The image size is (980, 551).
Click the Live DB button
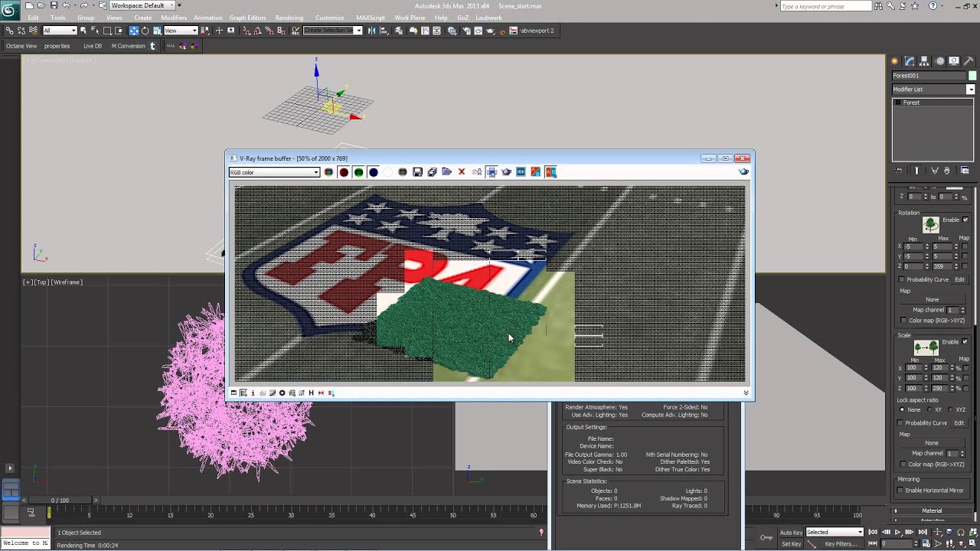point(93,46)
